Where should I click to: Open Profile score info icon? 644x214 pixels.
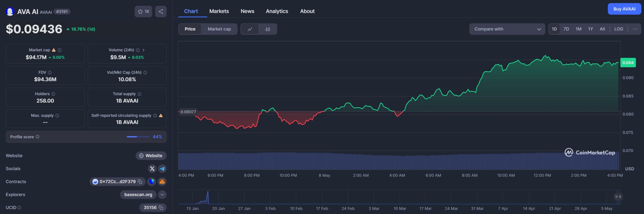37,137
